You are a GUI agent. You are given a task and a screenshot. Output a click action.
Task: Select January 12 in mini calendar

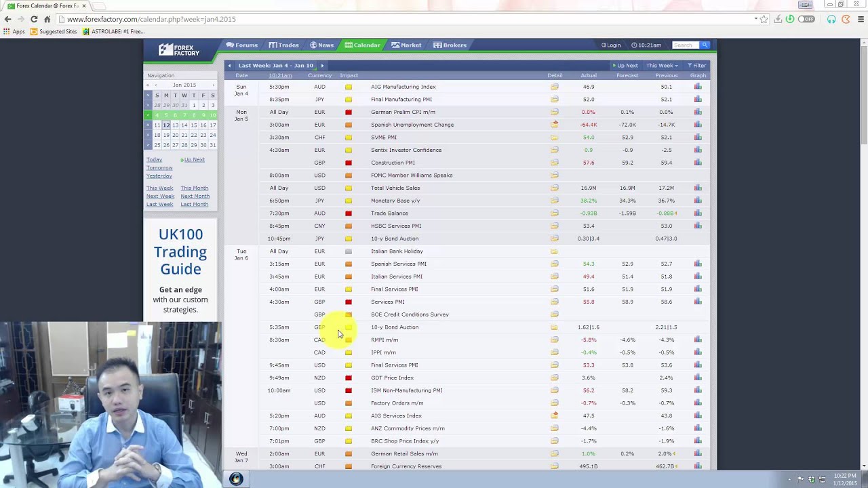pyautogui.click(x=166, y=125)
